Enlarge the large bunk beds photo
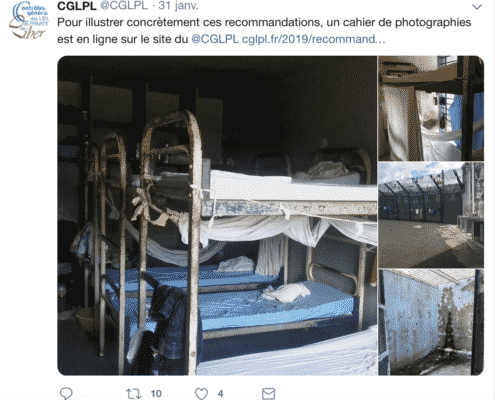The image size is (495, 400). (x=217, y=215)
